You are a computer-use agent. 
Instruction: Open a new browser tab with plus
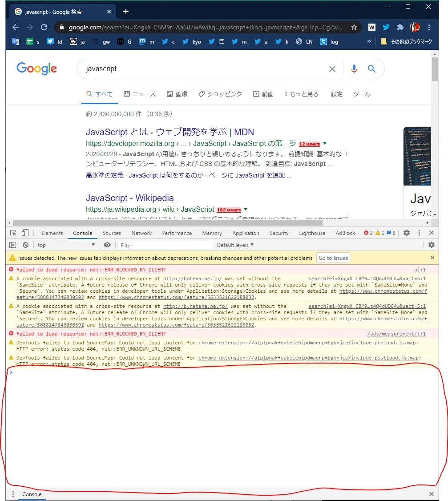pos(126,12)
